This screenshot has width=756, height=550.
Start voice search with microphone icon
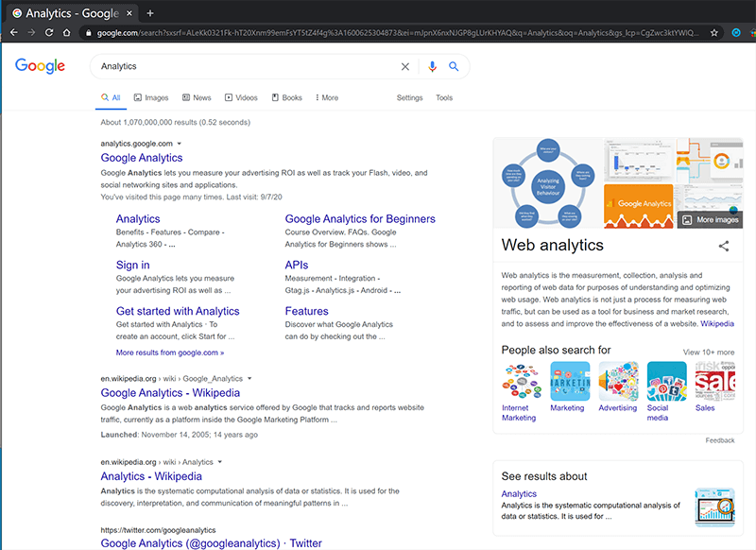[x=433, y=66]
